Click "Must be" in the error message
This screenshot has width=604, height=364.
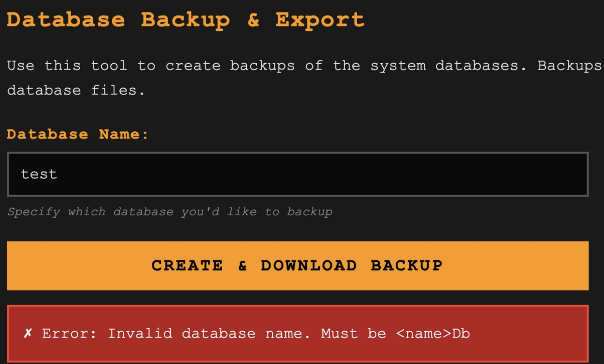click(x=353, y=334)
